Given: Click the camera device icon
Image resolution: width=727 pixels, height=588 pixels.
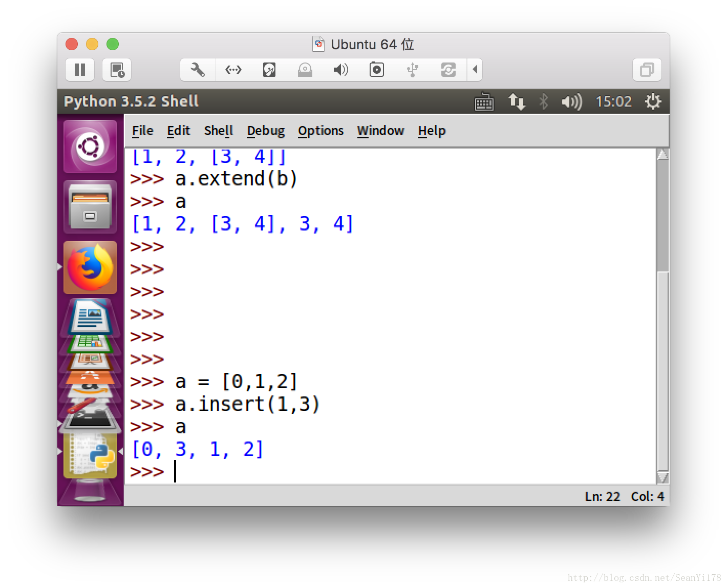Looking at the screenshot, I should pyautogui.click(x=377, y=70).
